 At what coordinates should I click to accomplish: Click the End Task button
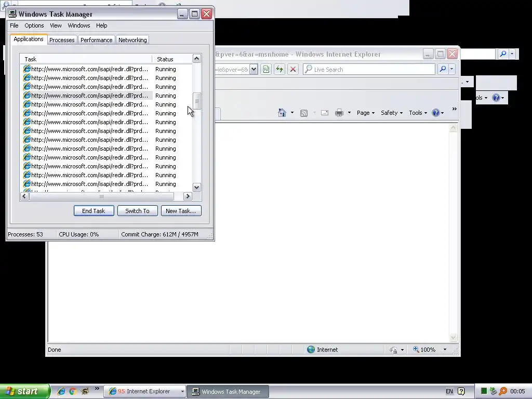[94, 211]
